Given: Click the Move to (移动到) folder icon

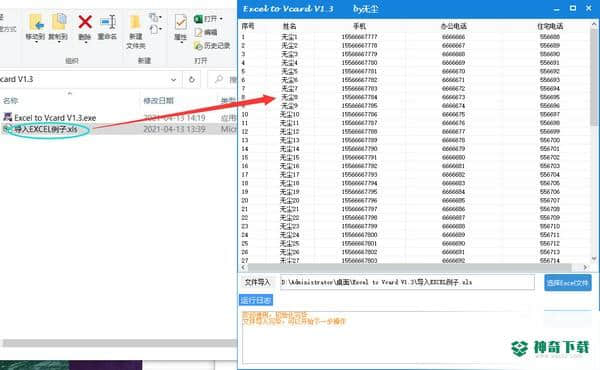Looking at the screenshot, I should click(x=36, y=22).
